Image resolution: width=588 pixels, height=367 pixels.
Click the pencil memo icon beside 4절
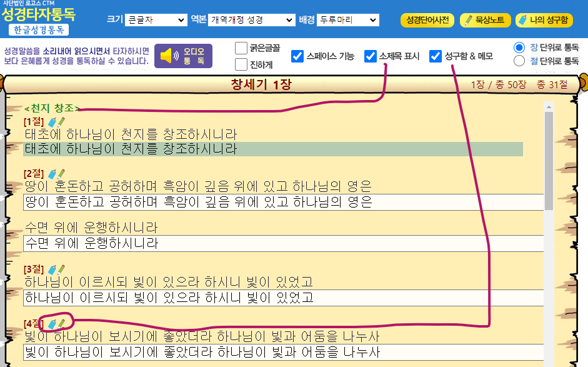tap(61, 323)
